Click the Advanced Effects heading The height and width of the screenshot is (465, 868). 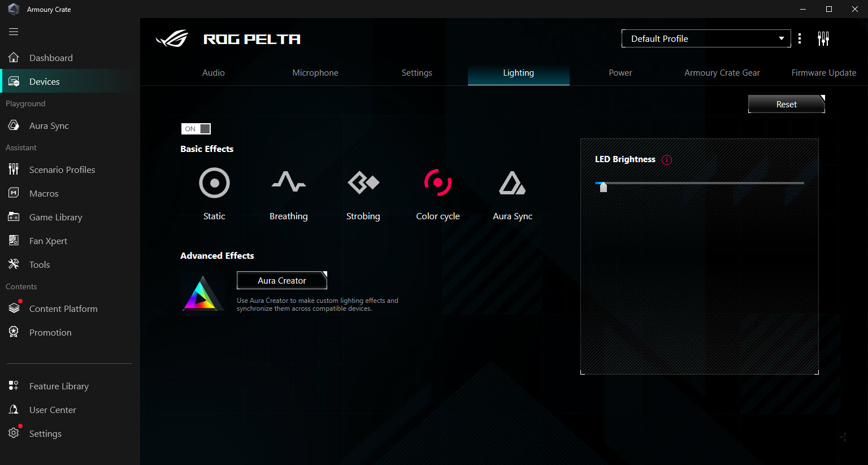coord(217,255)
